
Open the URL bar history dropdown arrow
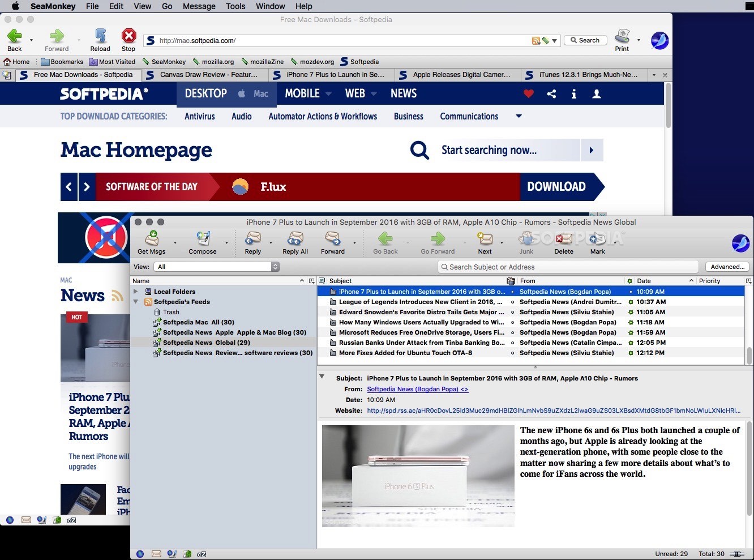(x=555, y=41)
